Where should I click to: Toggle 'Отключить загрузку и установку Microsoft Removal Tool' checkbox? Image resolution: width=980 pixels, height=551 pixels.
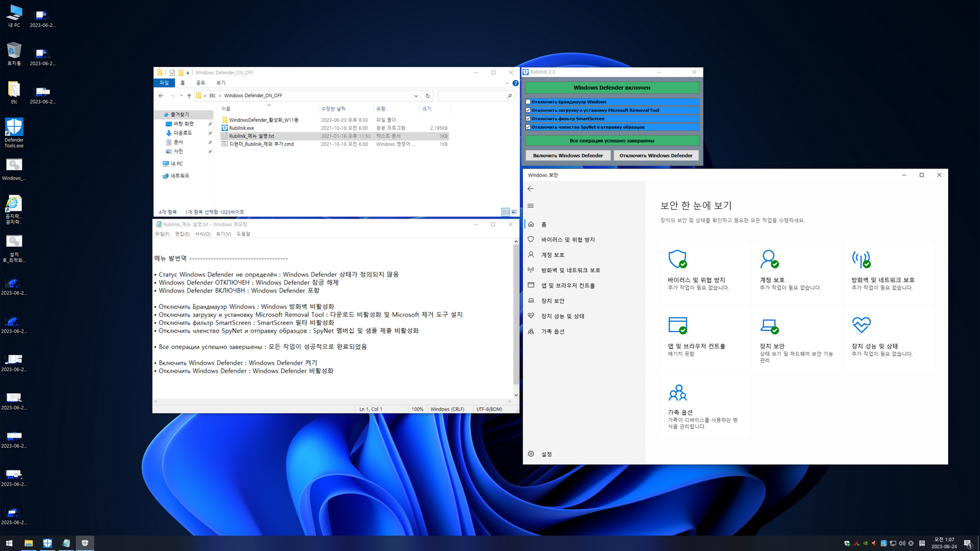click(528, 110)
